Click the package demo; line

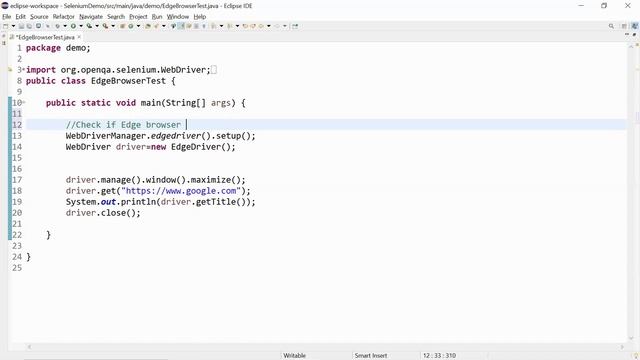pos(58,48)
